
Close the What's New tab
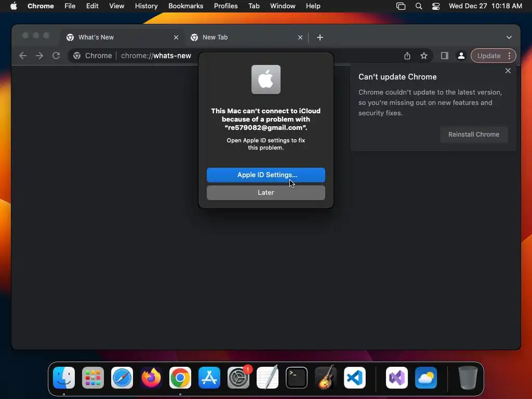pos(176,37)
